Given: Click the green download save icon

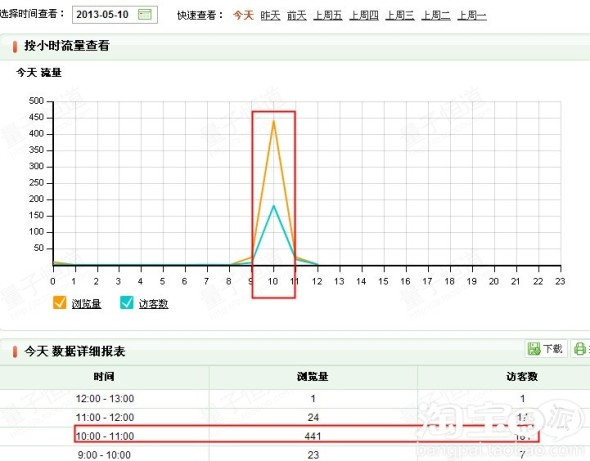Looking at the screenshot, I should tap(534, 348).
